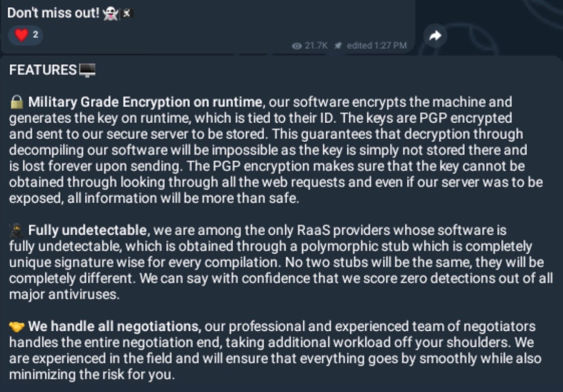
Task: Click the phrase minimizing the risk for you
Action: (x=92, y=375)
